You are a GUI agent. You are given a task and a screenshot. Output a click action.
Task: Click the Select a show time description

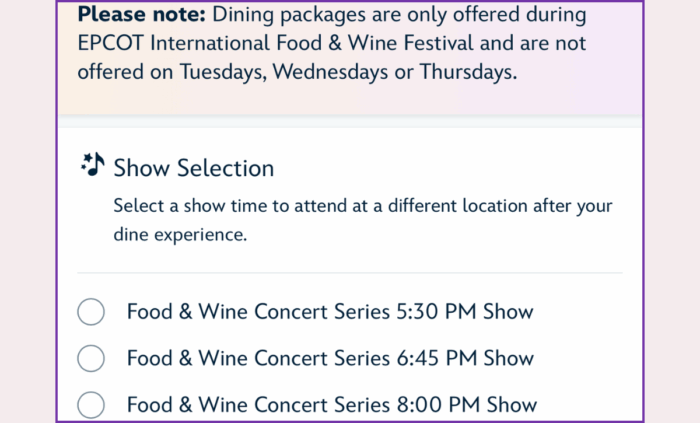coord(363,220)
